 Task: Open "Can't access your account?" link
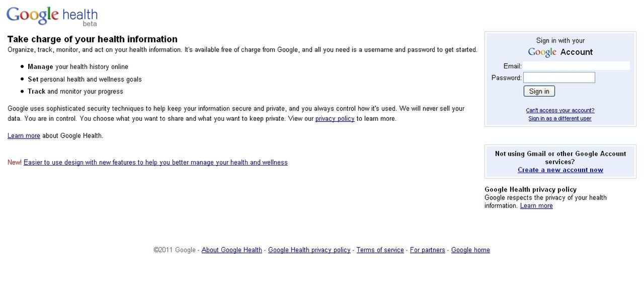560,110
